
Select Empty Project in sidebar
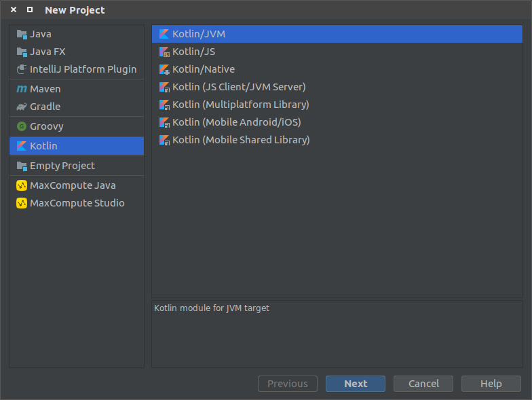[62, 166]
